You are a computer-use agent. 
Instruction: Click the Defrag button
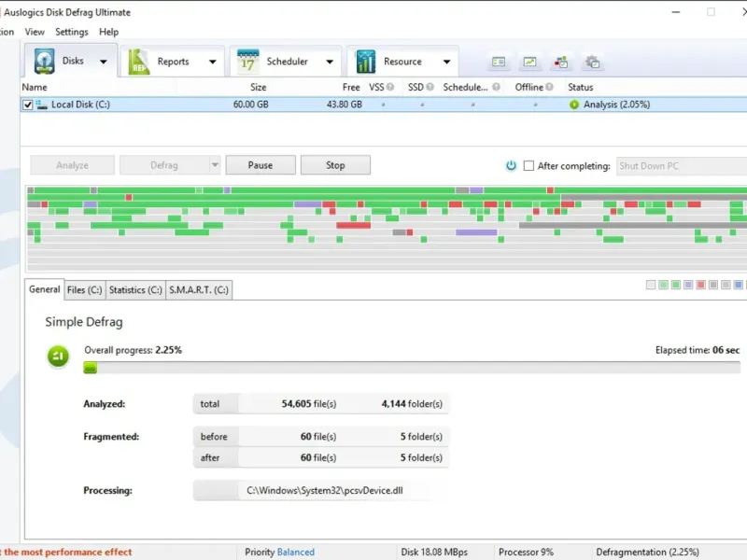(x=164, y=165)
